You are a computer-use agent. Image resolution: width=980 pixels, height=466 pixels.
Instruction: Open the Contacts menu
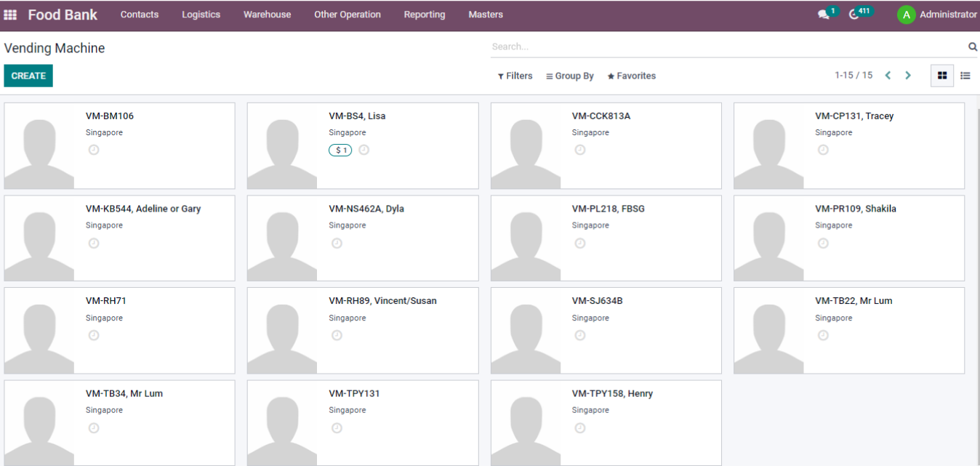[x=140, y=15]
